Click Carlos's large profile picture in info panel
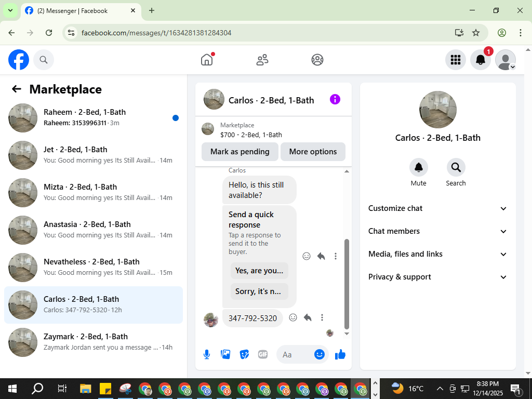Image resolution: width=532 pixels, height=399 pixels. click(x=437, y=109)
